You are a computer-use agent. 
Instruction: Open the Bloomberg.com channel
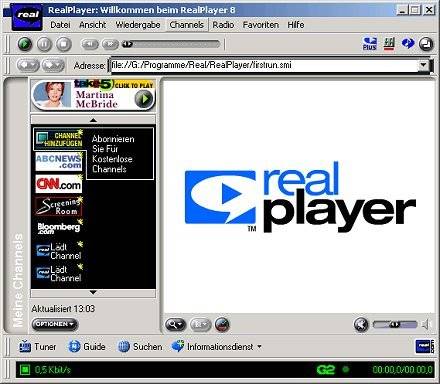pyautogui.click(x=59, y=228)
